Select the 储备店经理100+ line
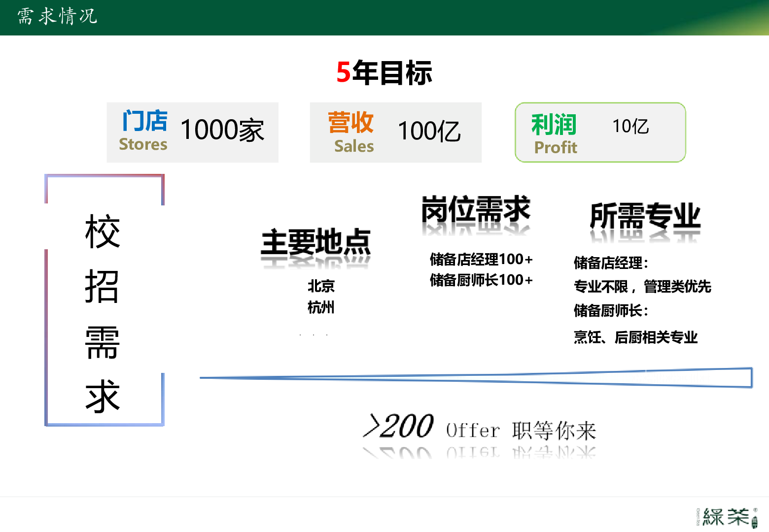769x532 pixels. (481, 259)
